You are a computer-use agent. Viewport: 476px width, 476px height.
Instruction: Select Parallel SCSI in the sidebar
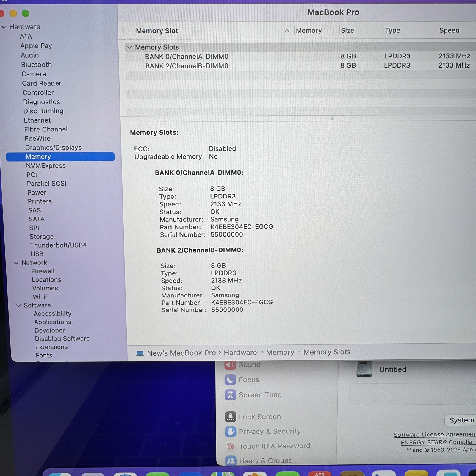tap(46, 184)
